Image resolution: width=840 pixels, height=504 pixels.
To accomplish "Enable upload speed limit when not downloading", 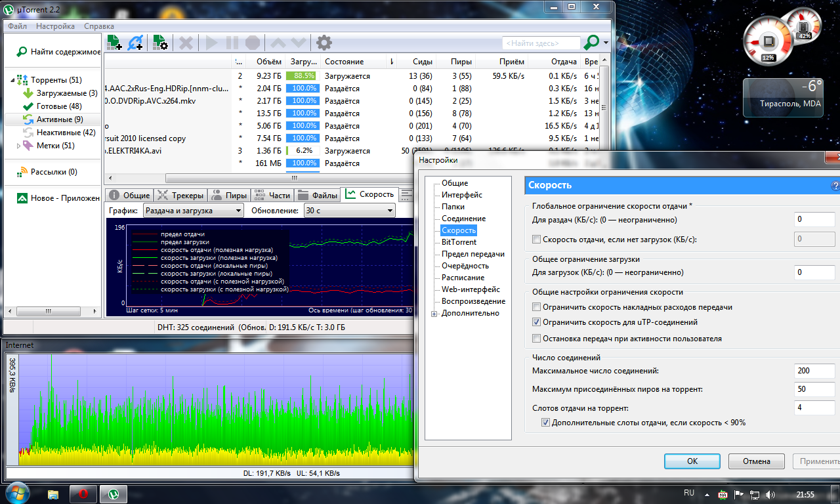I will (537, 240).
